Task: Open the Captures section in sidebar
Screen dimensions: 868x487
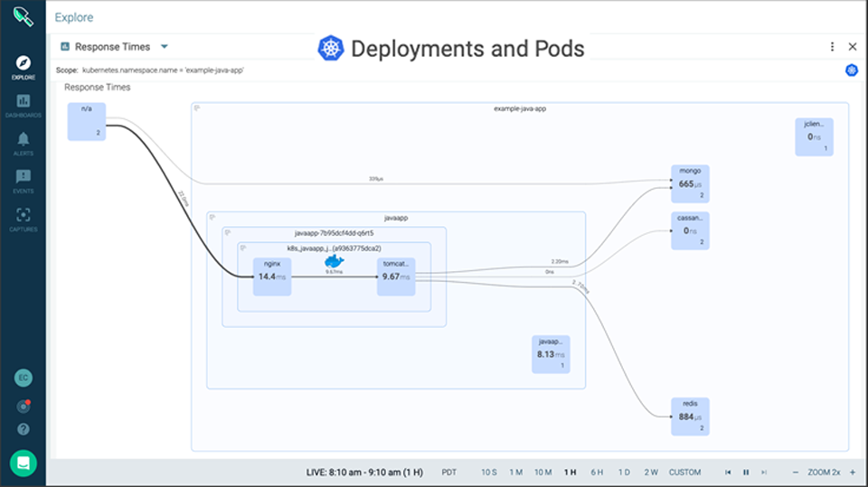Action: tap(23, 218)
